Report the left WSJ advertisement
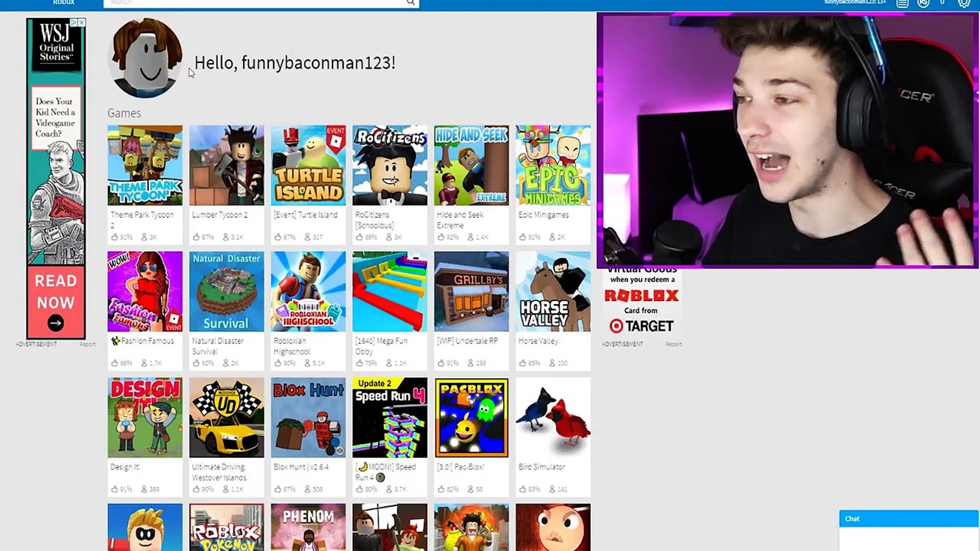 87,344
